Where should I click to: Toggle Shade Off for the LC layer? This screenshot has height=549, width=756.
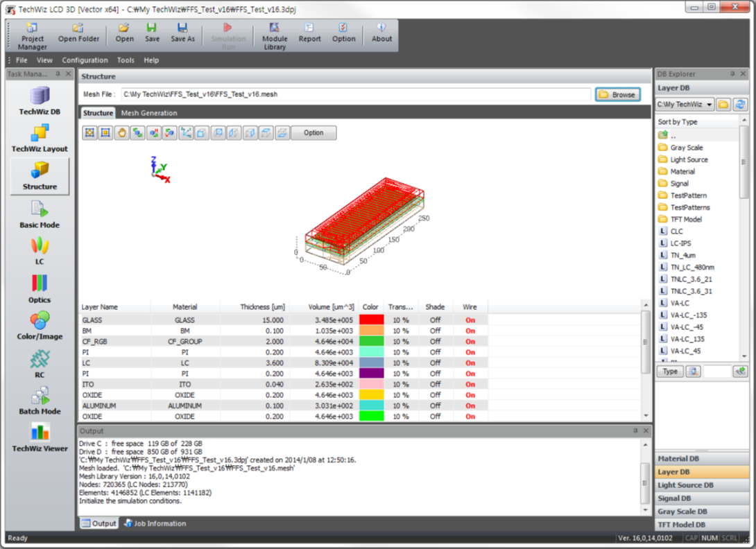435,363
